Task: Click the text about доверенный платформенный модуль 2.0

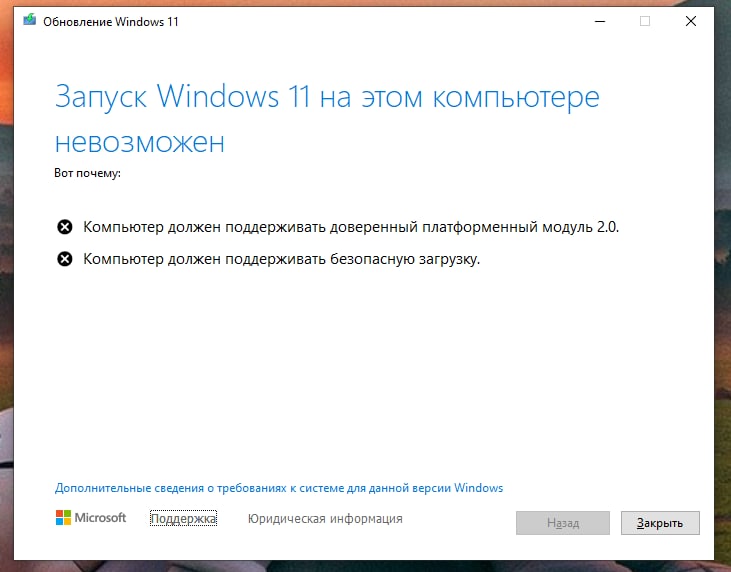Action: pyautogui.click(x=351, y=227)
